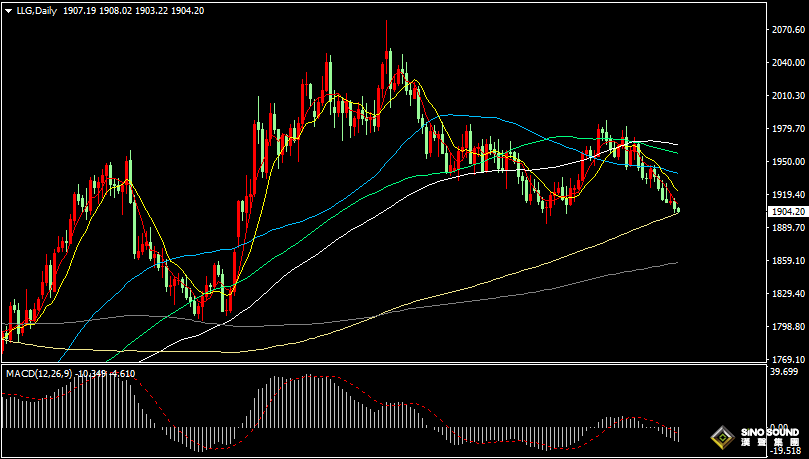Click the 1769.10 price axis label
This screenshot has width=809, height=459.
(787, 360)
